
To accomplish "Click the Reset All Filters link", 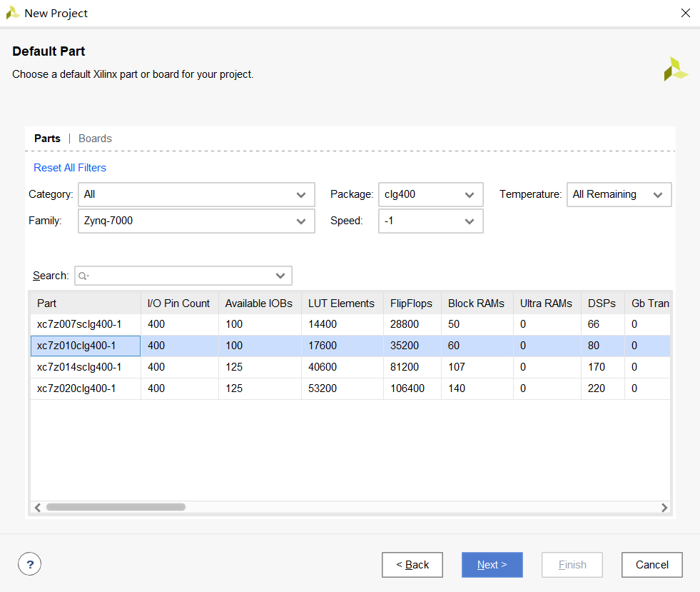I will coord(70,168).
